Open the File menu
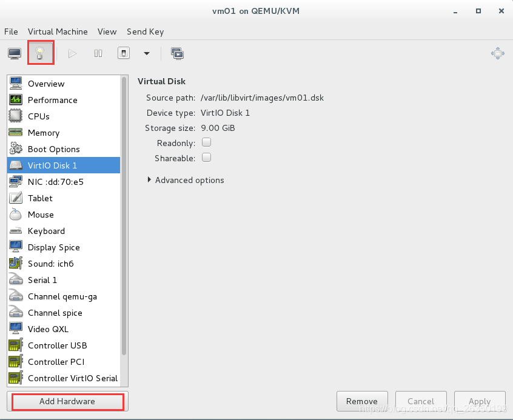Viewport: 513px width, 420px height. point(11,32)
